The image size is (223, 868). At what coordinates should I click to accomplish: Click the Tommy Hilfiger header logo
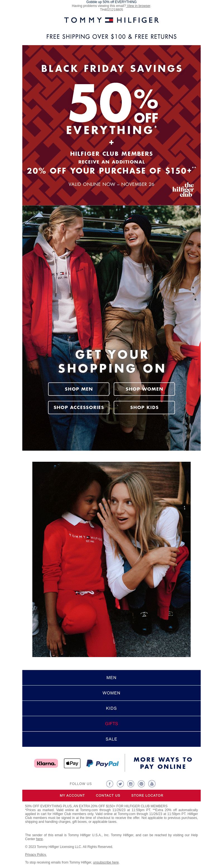point(111,20)
